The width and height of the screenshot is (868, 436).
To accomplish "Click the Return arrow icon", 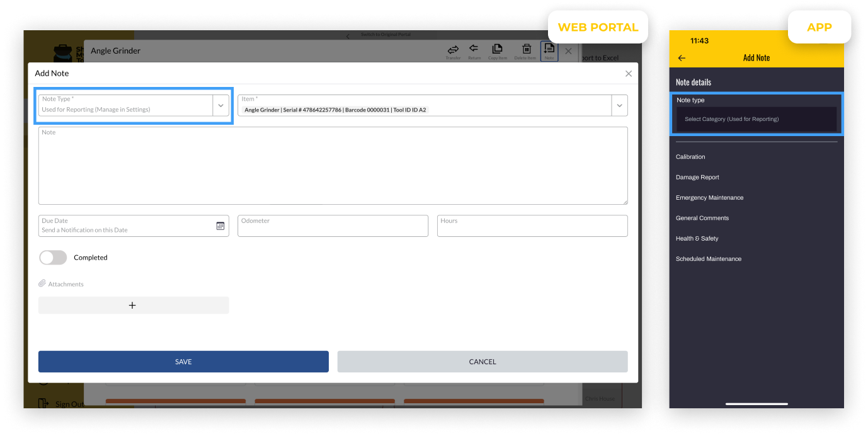I will click(474, 50).
